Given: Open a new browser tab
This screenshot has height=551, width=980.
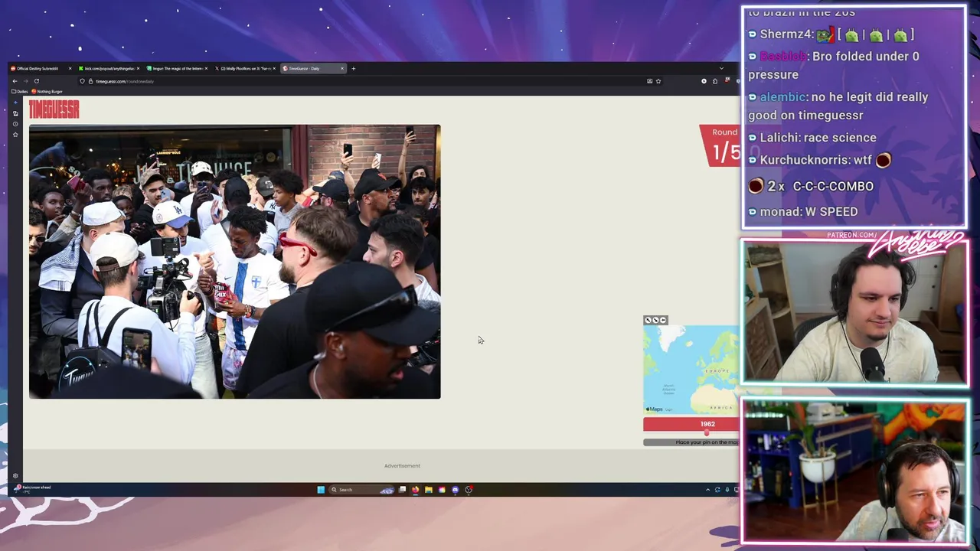Looking at the screenshot, I should point(353,68).
